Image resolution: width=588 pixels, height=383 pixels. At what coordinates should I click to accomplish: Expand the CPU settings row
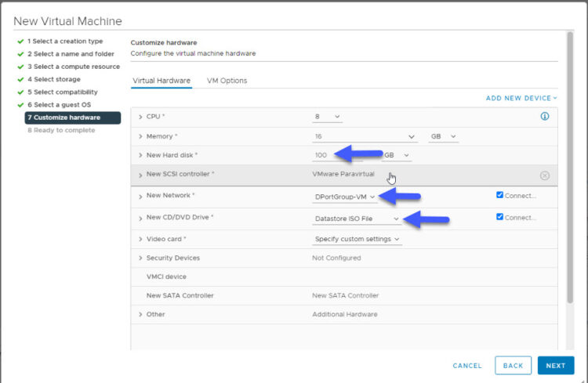point(140,117)
